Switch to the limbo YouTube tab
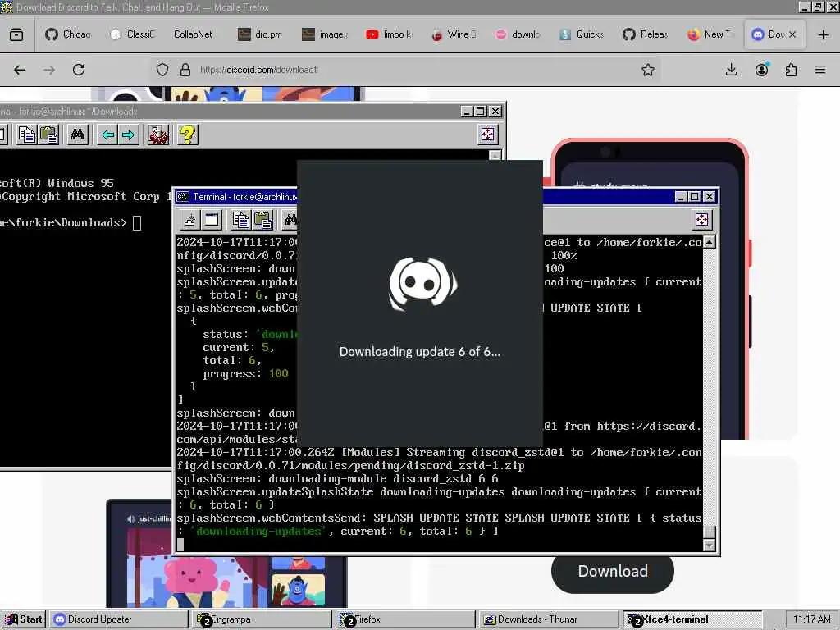Image resolution: width=840 pixels, height=630 pixels. (389, 34)
